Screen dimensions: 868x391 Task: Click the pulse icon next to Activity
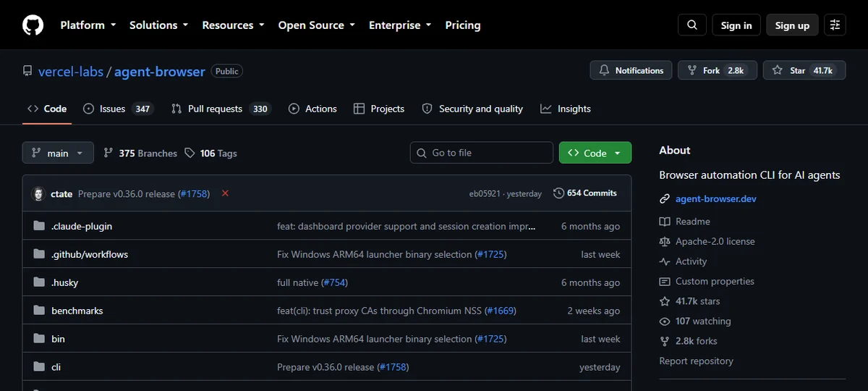coord(665,261)
